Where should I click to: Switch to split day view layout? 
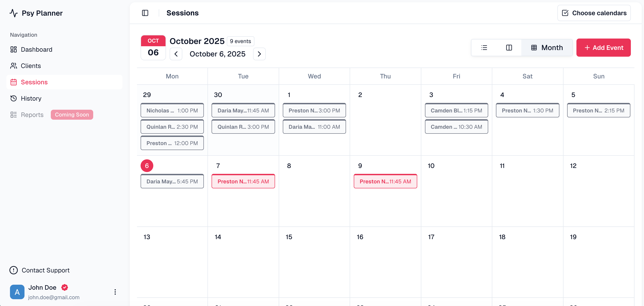[509, 47]
